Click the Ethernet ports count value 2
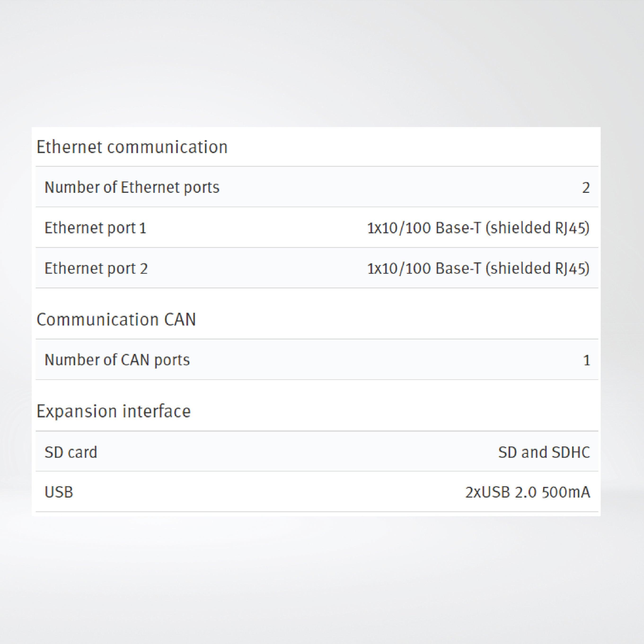Screen dimensions: 644x644 [x=586, y=188]
